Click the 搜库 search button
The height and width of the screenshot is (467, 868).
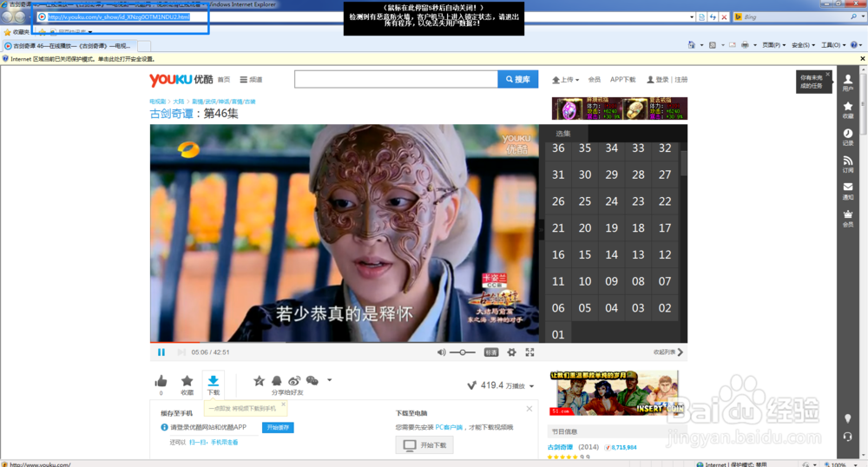click(x=518, y=79)
